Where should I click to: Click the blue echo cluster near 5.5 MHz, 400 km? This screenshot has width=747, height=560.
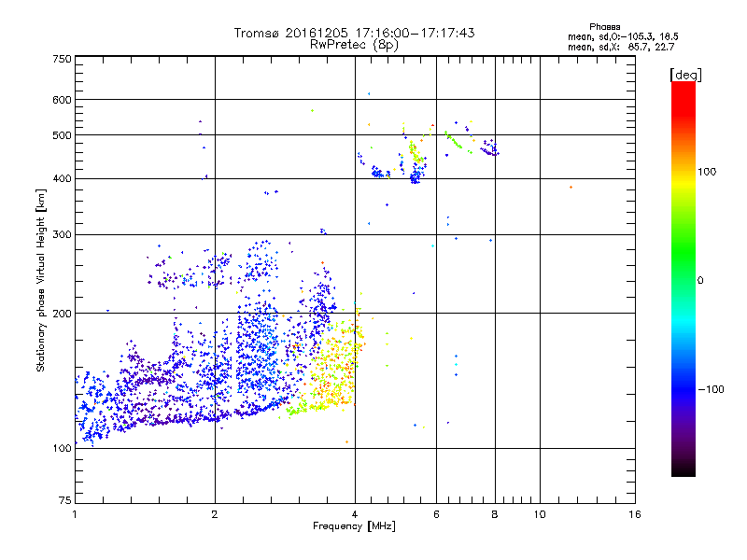click(x=416, y=176)
